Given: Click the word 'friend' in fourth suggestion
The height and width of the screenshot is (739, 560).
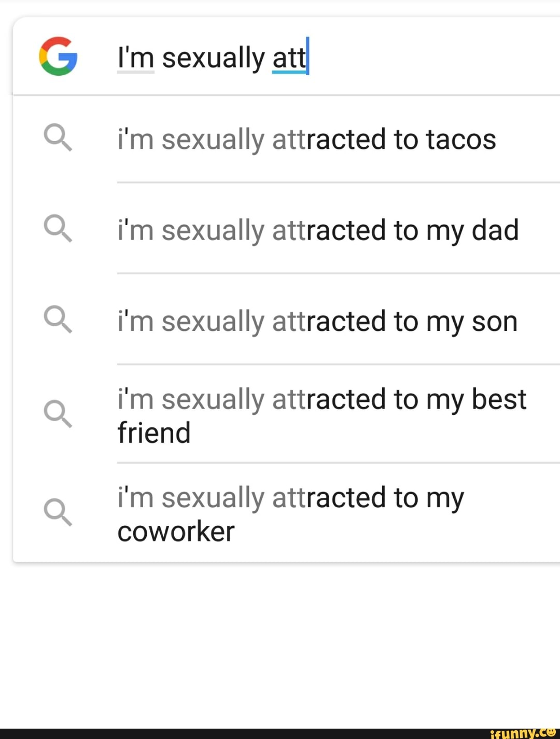Looking at the screenshot, I should click(153, 431).
